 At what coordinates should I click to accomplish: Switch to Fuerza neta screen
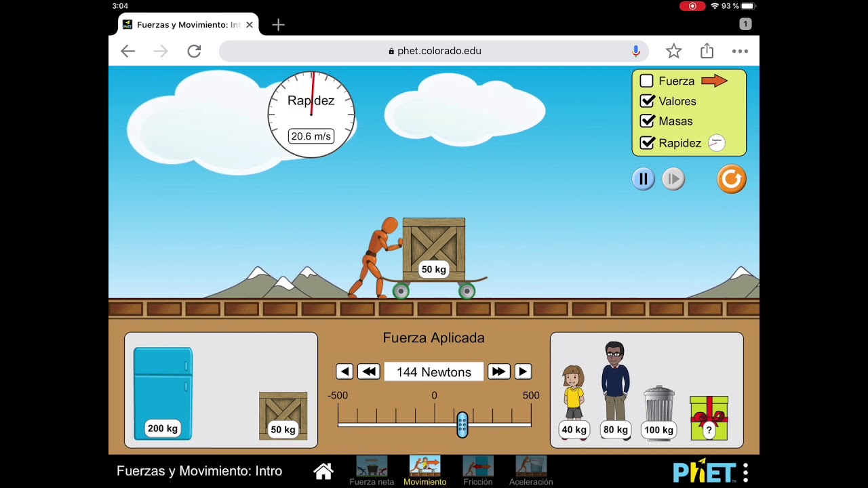point(372,471)
